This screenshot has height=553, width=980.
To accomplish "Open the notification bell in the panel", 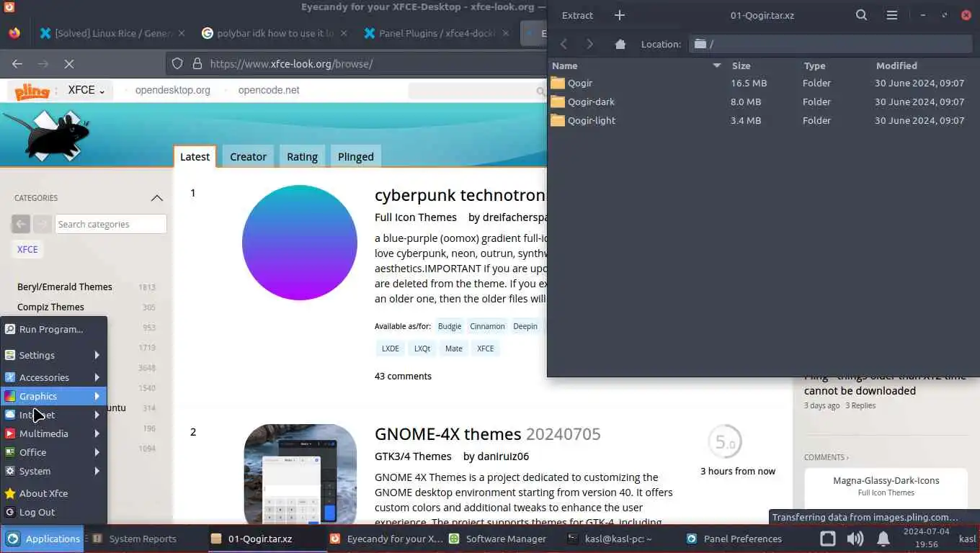I will 883,539.
